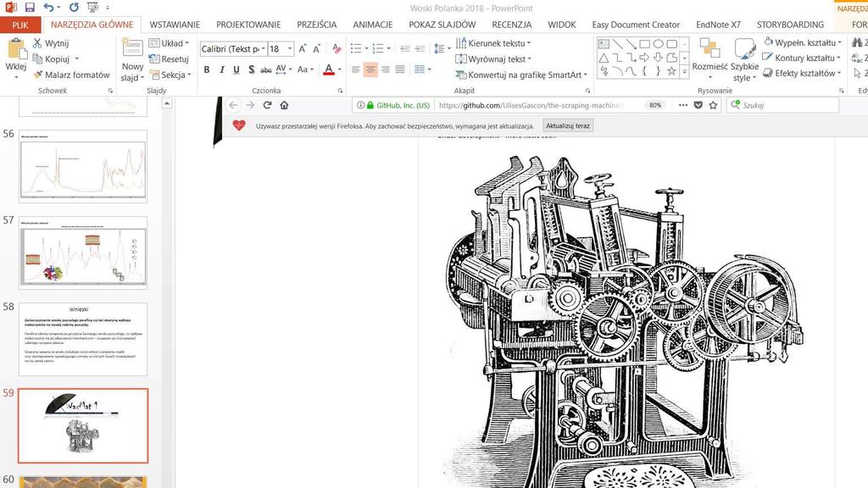
Task: Switch to the WSTAWIANIE tab
Action: (175, 25)
